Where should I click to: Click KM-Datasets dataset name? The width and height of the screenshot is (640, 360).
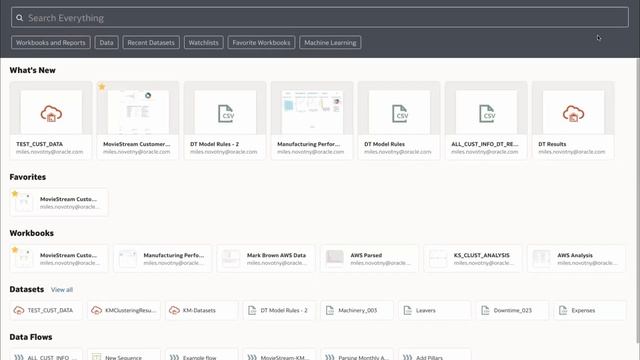tap(199, 310)
